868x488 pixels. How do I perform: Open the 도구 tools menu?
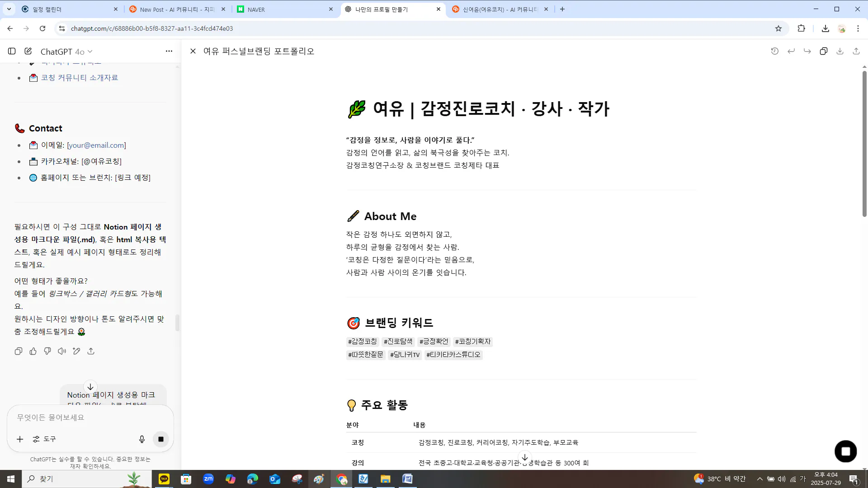point(44,439)
